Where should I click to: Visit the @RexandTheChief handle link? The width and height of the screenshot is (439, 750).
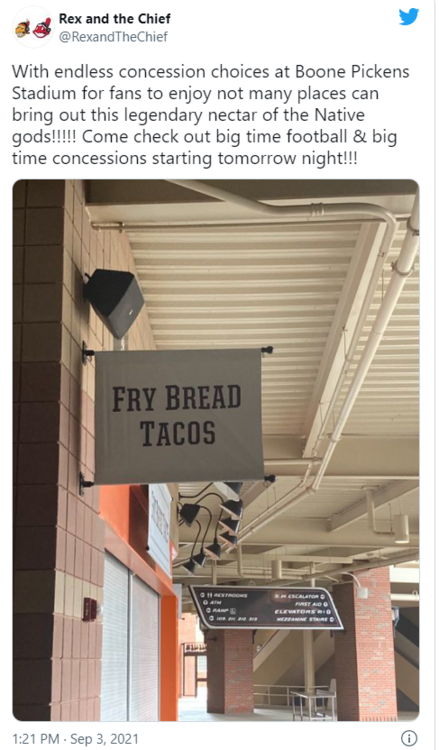[113, 37]
